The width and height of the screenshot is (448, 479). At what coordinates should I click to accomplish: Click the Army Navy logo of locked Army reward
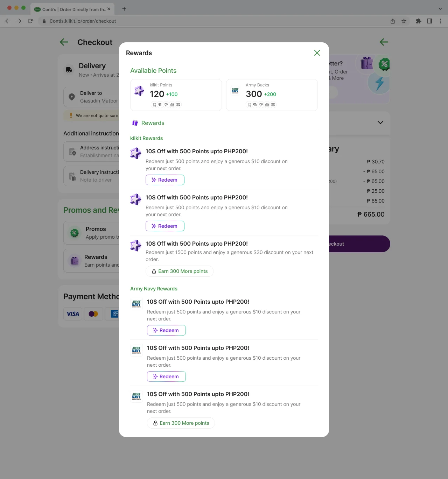tap(136, 396)
